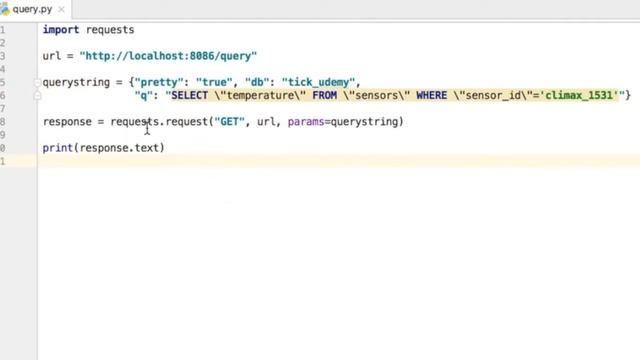Click the word "requests" on line 1
The width and height of the screenshot is (640, 360).
click(110, 30)
